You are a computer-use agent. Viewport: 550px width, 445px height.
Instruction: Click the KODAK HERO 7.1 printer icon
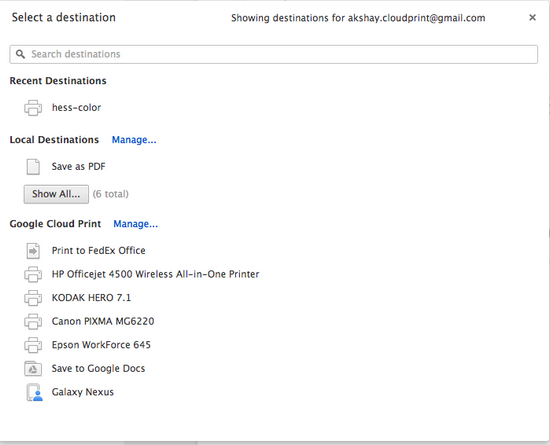coord(33,298)
